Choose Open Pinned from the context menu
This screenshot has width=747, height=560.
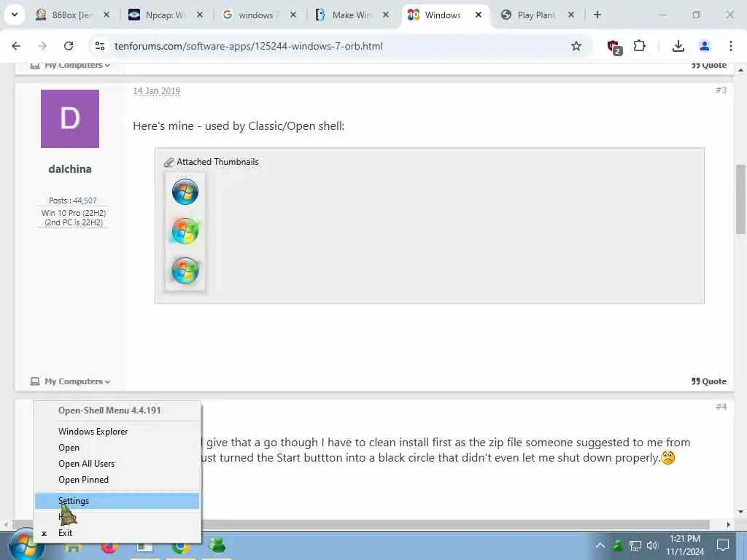click(117, 480)
